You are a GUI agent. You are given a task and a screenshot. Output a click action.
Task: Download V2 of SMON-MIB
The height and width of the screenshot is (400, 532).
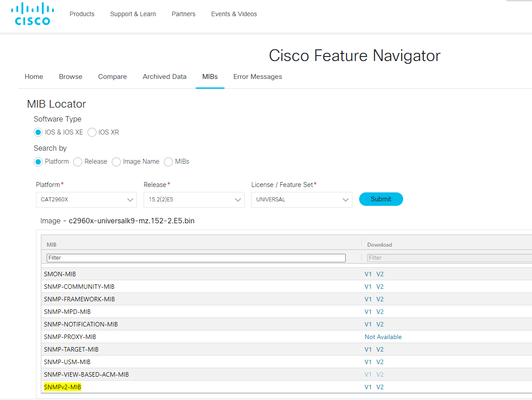(380, 274)
